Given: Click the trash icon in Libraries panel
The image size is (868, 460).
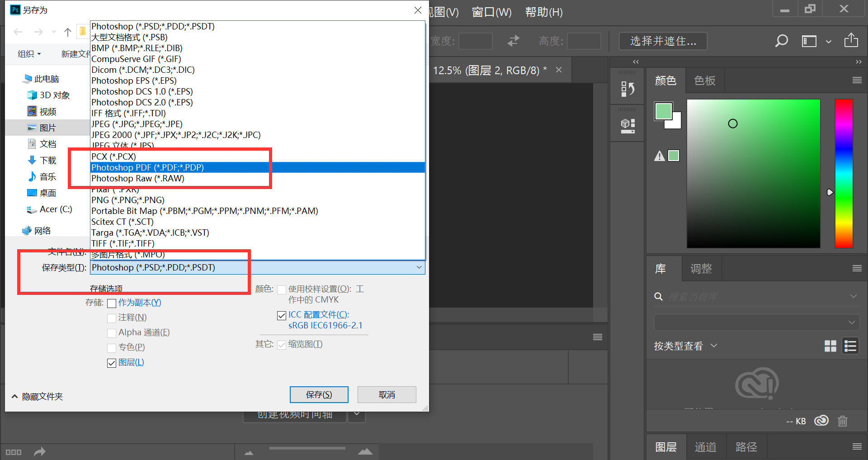Looking at the screenshot, I should pos(842,421).
